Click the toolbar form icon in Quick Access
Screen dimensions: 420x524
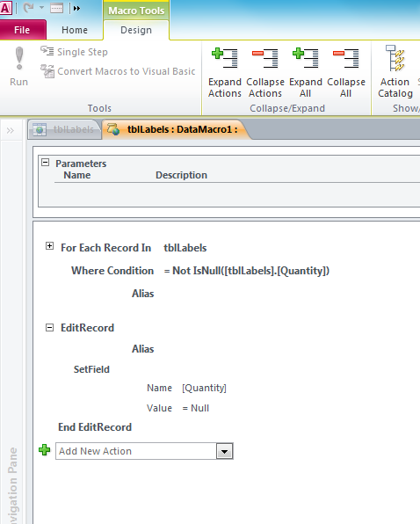56,8
